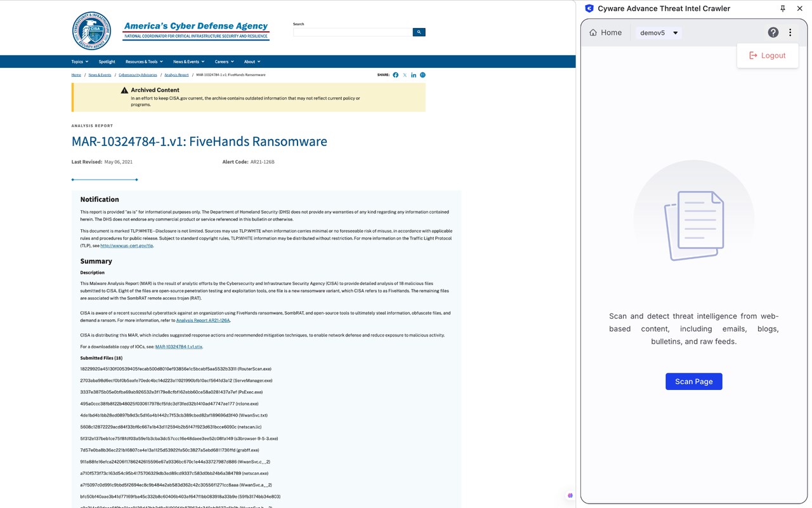Image resolution: width=812 pixels, height=508 pixels.
Task: Click the Submitted Files (18) heading
Action: click(101, 358)
